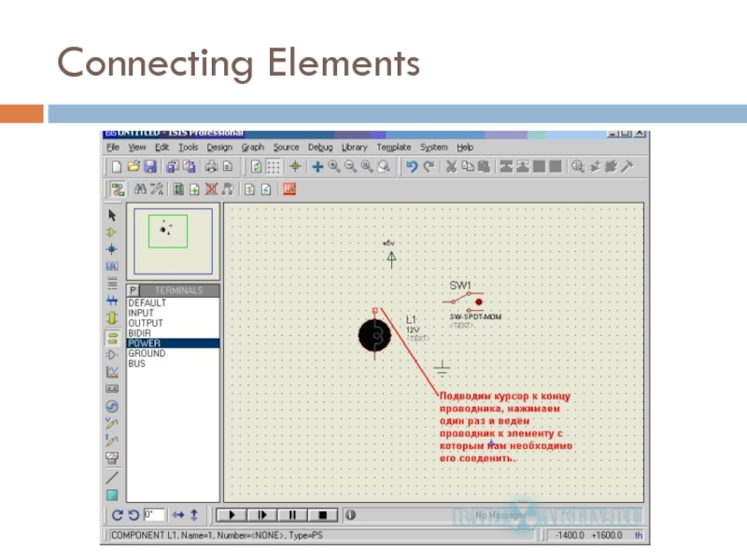Select the 2D box drawing tool

(112, 496)
